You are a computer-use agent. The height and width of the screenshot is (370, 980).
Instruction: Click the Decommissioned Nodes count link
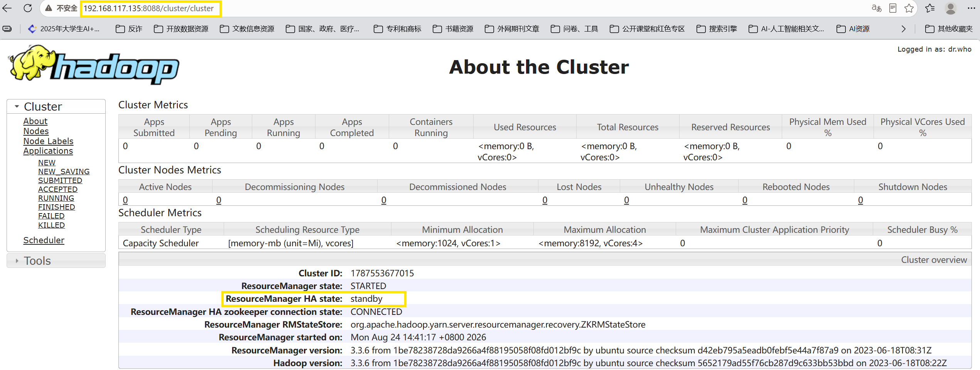pos(384,200)
